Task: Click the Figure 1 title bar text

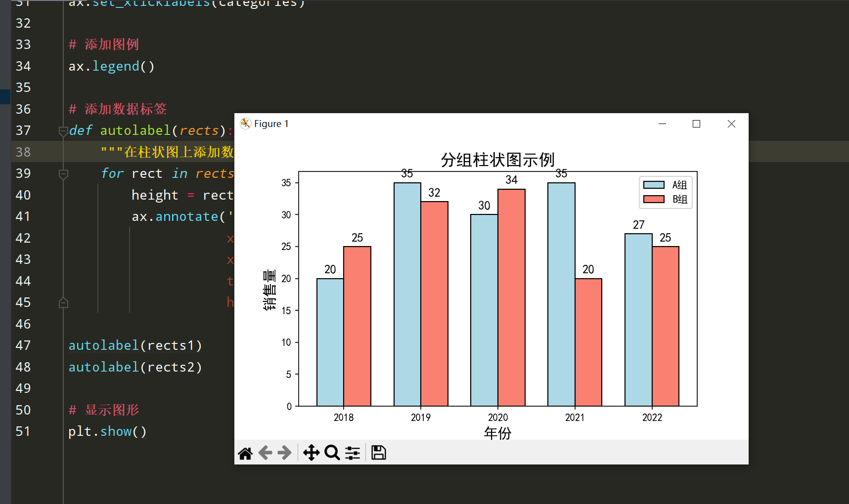Action: 271,124
